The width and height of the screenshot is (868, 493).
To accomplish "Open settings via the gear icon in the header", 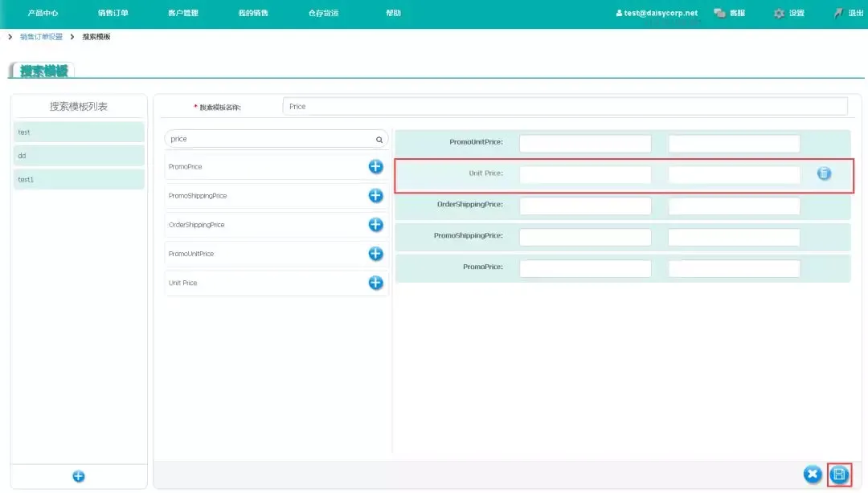I will (x=779, y=13).
